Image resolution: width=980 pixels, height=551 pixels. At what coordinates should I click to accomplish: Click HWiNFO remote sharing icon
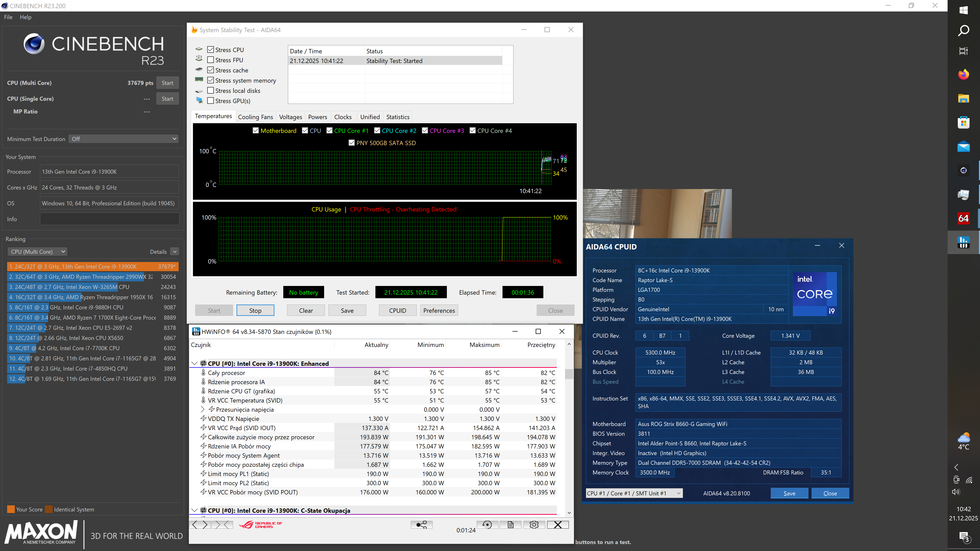tap(421, 525)
